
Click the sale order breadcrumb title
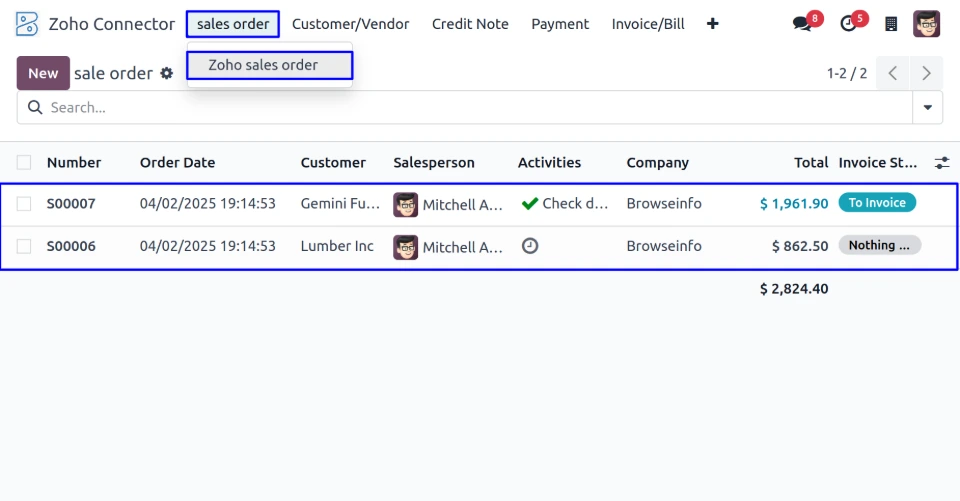[113, 73]
